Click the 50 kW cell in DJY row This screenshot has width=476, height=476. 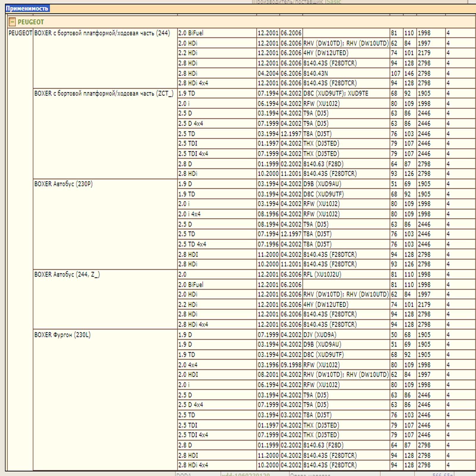pyautogui.click(x=396, y=335)
